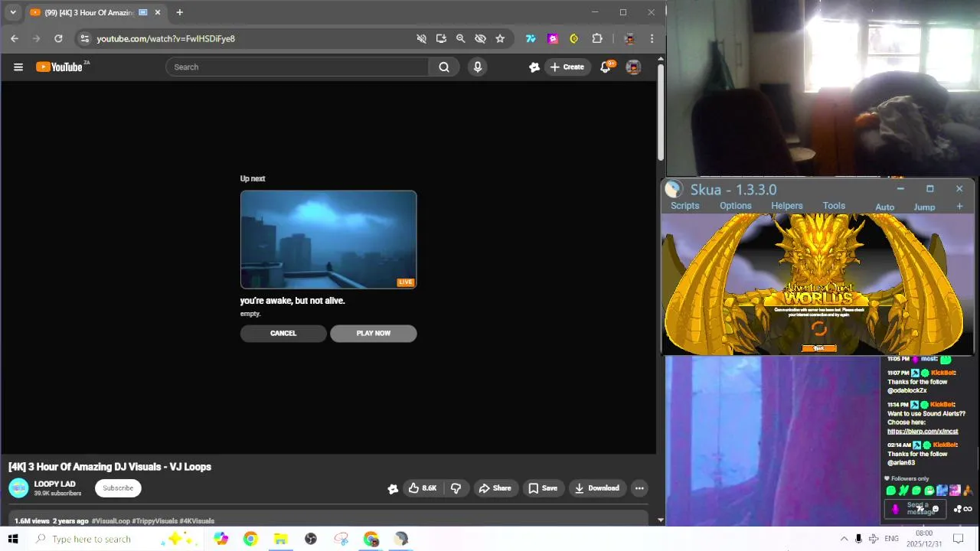Click Play Now for next video

[374, 333]
